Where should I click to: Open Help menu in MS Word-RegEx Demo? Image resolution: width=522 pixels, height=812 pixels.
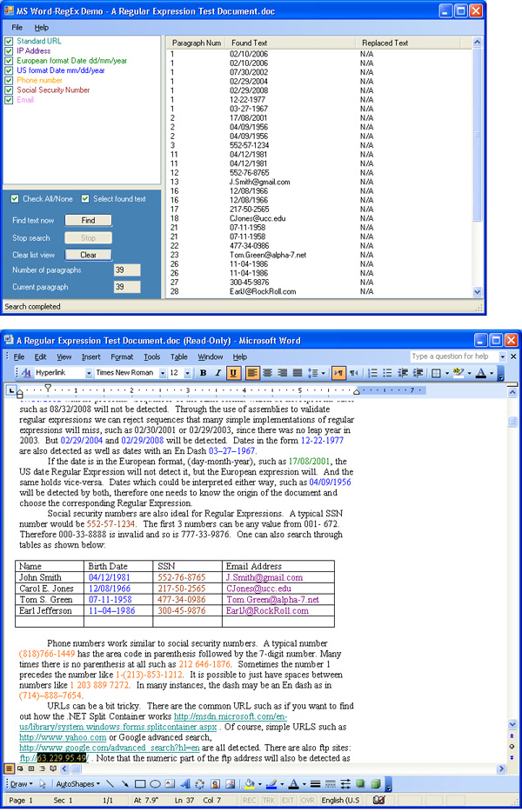click(42, 28)
